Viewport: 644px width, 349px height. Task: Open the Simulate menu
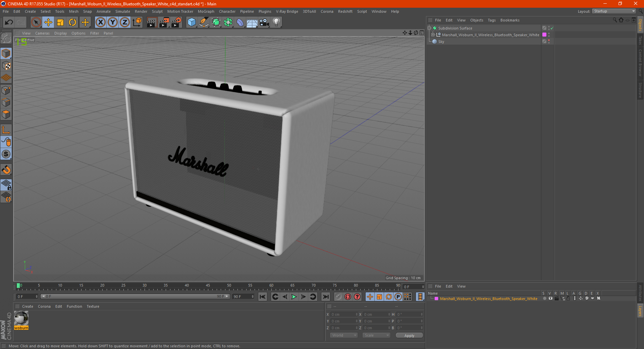coord(123,11)
